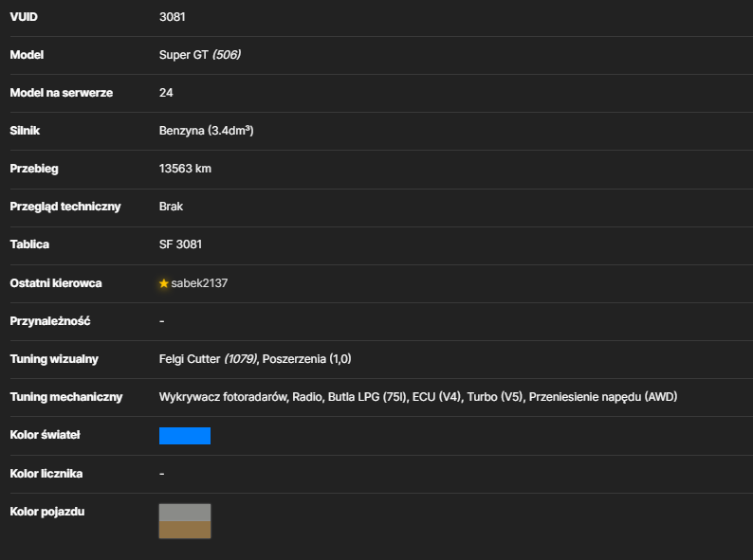The image size is (753, 560).
Task: Click Turbo (V5) tuning entry
Action: [495, 397]
